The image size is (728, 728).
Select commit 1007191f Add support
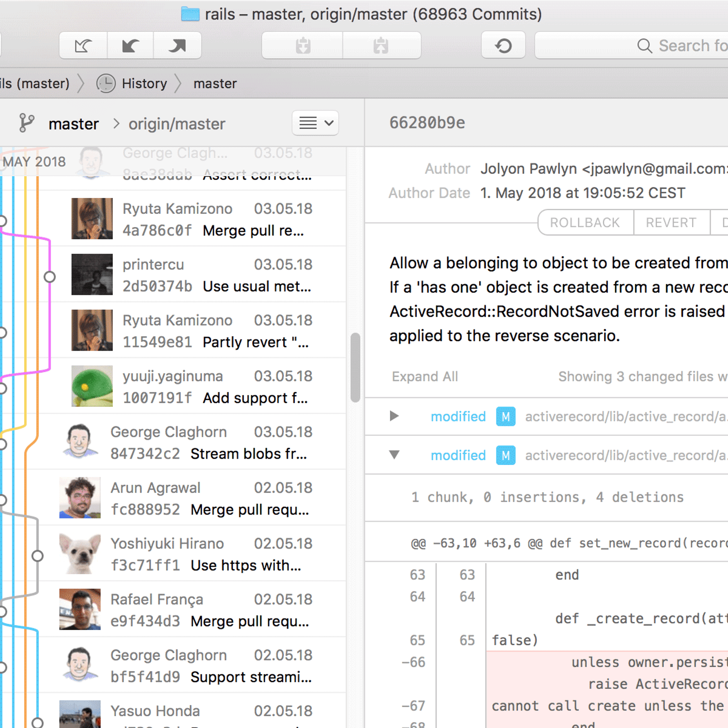click(173, 386)
